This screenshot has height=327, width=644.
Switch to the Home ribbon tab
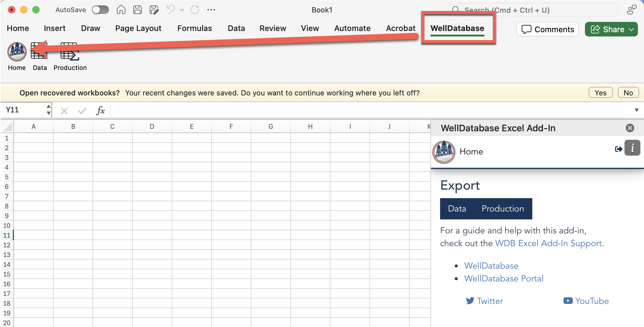(x=18, y=28)
